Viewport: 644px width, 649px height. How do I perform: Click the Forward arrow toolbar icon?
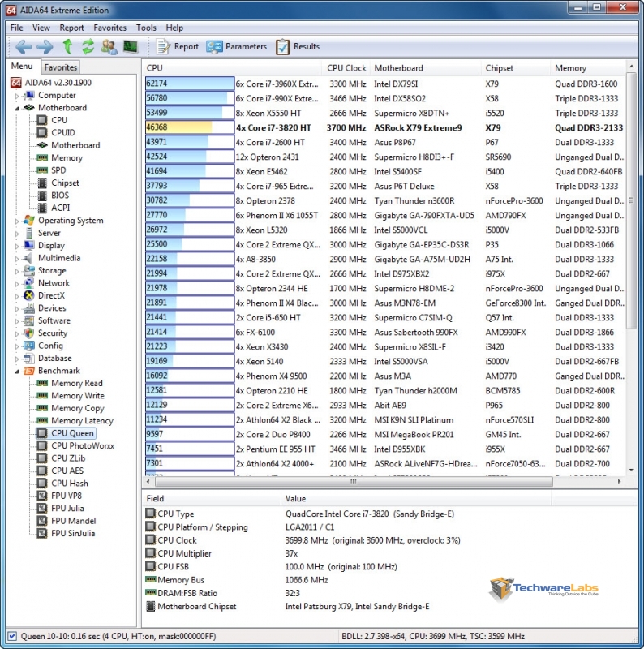pos(45,47)
